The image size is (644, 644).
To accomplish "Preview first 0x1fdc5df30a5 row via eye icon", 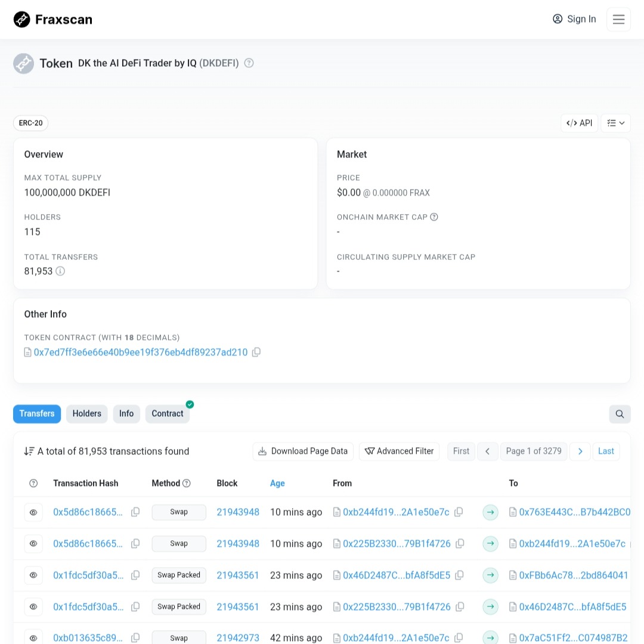I will [x=33, y=575].
